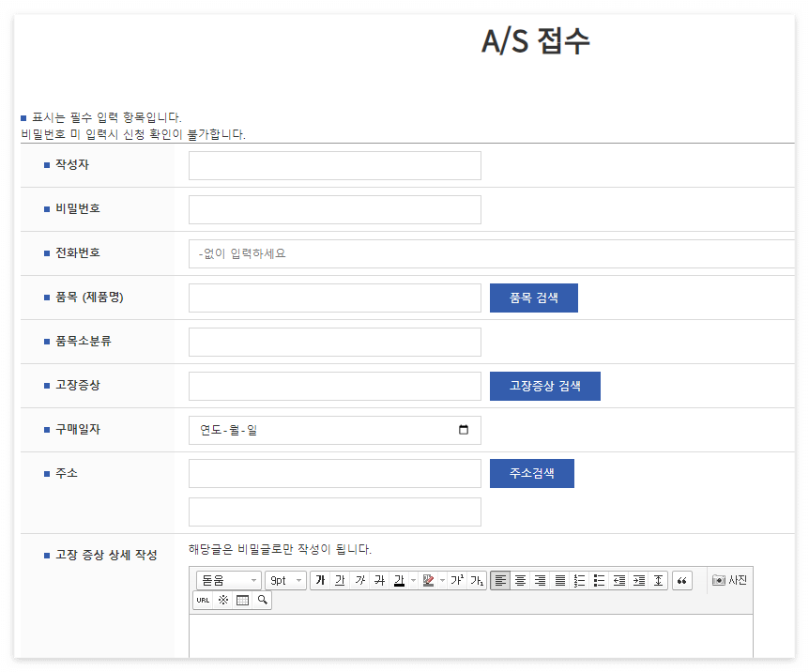Open the background color dropdown arrow
The width and height of the screenshot is (809, 672).
(443, 581)
